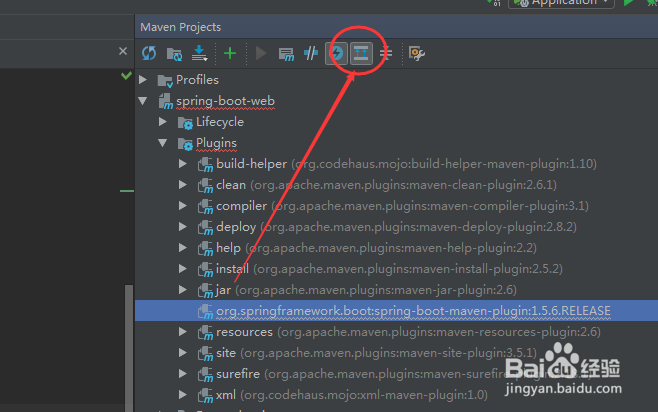Image resolution: width=658 pixels, height=412 pixels.
Task: Select clean plugin row text
Action: pos(386,185)
